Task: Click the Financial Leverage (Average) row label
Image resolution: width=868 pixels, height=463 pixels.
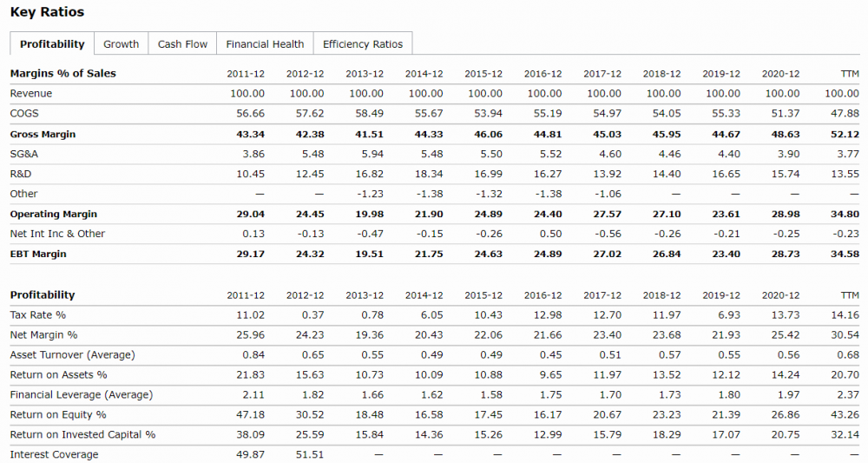Action: pyautogui.click(x=81, y=394)
